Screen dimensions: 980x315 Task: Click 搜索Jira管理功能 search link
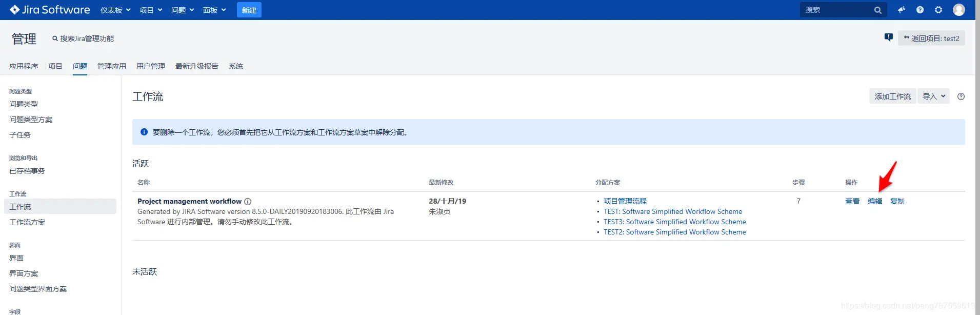click(x=83, y=38)
